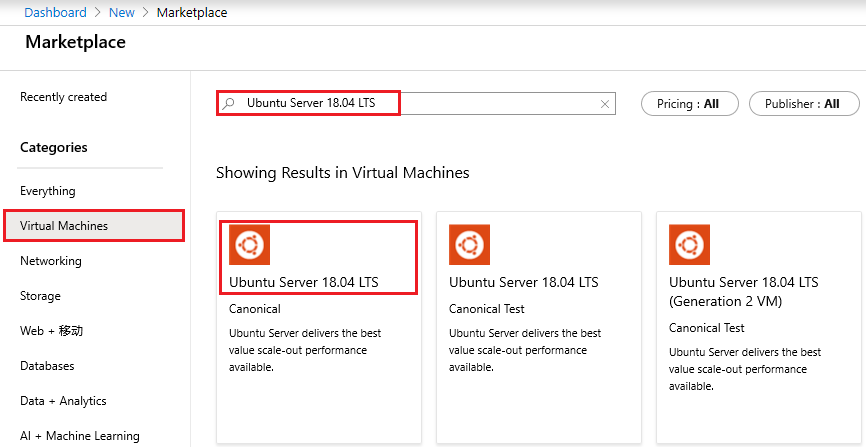This screenshot has height=447, width=866.
Task: Click the Categories heading
Action: [54, 148]
